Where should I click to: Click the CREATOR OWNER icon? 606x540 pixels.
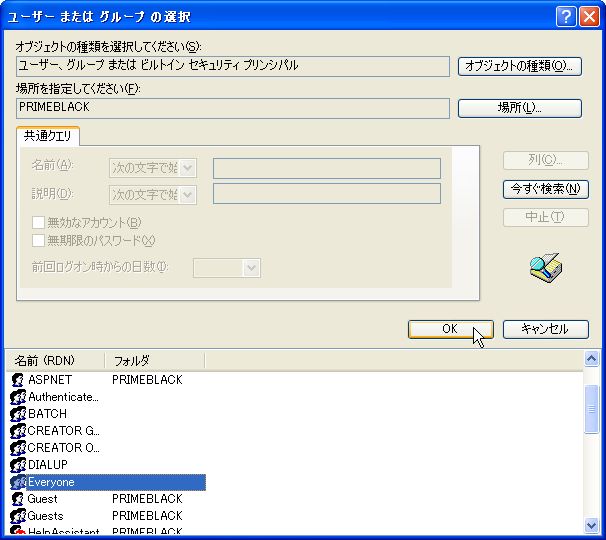[x=17, y=448]
